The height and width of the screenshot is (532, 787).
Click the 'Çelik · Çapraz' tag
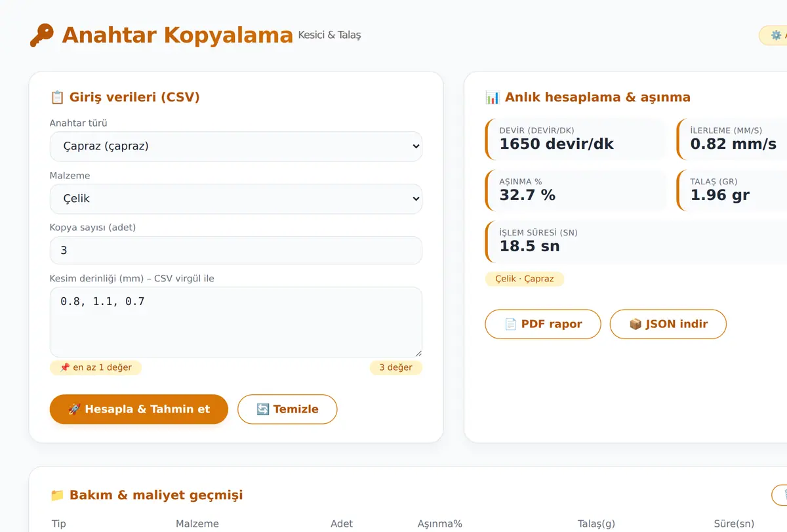pyautogui.click(x=525, y=279)
